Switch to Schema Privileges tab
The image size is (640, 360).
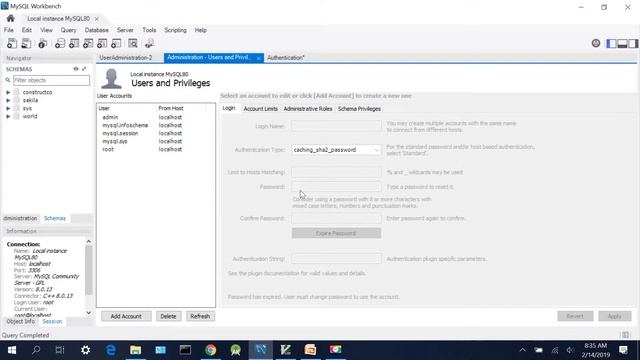(359, 109)
